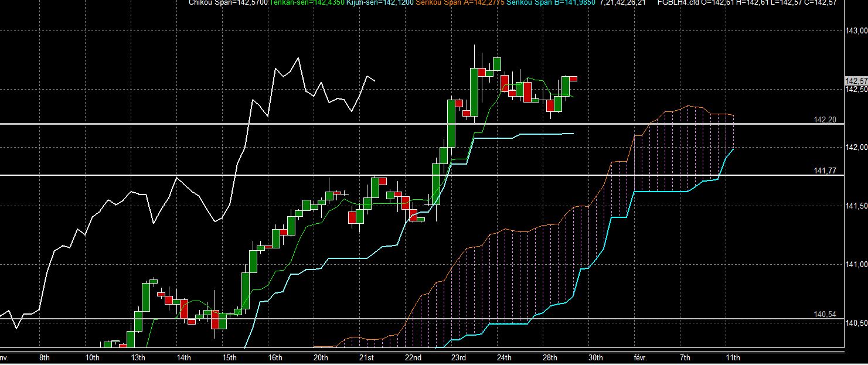This screenshot has height=365, width=868.
Task: Click the 7th date axis label
Action: point(685,357)
